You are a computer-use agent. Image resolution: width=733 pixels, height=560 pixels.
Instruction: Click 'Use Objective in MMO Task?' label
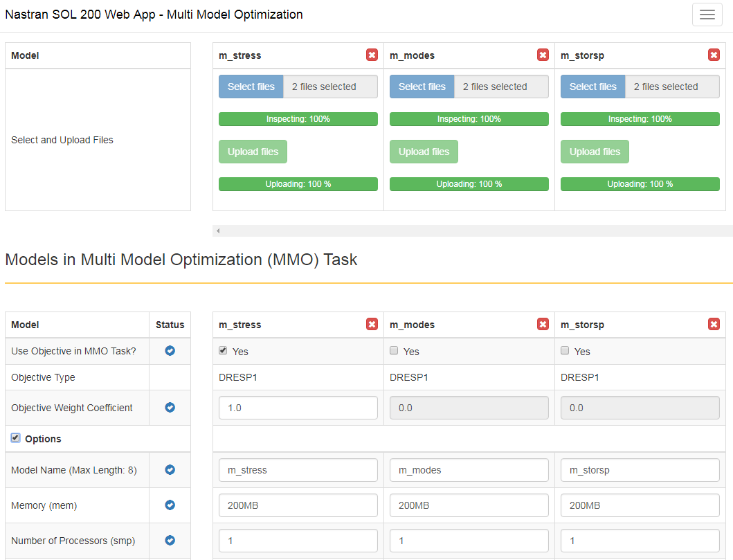(x=73, y=351)
